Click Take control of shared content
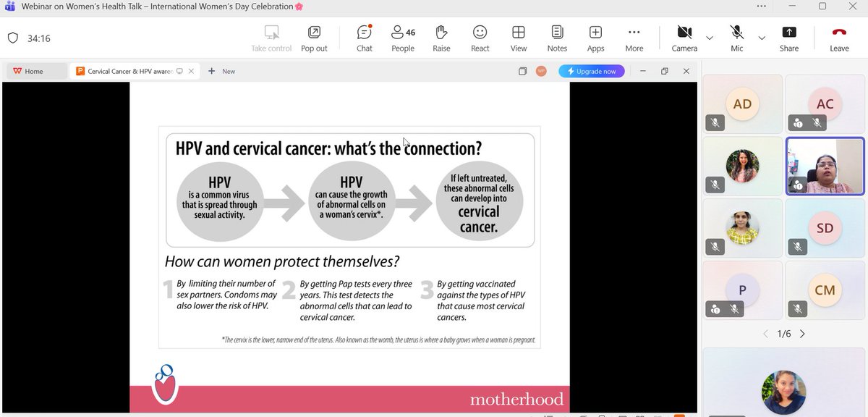Screen dimensions: 868x417 click(x=271, y=38)
